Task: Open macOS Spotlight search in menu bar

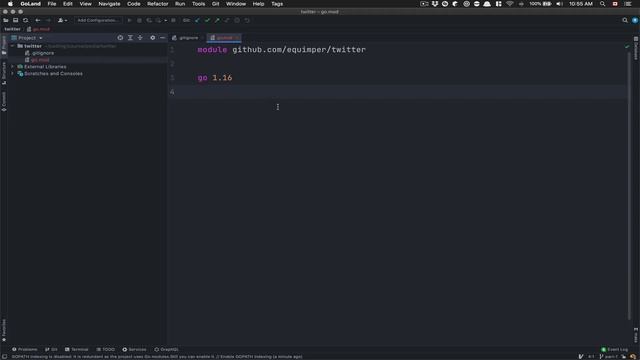Action: pos(602,4)
